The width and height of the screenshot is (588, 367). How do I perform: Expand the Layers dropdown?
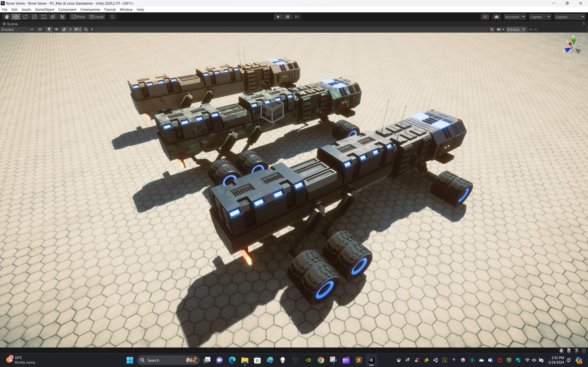tap(540, 17)
